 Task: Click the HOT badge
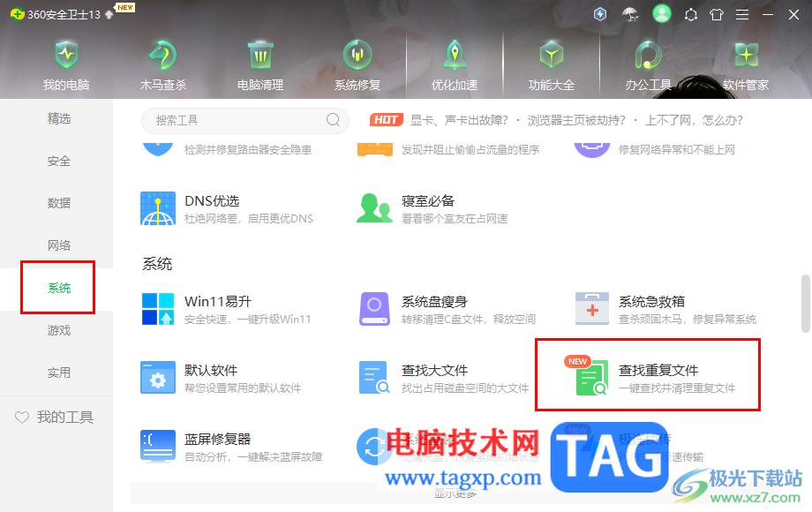tap(387, 120)
